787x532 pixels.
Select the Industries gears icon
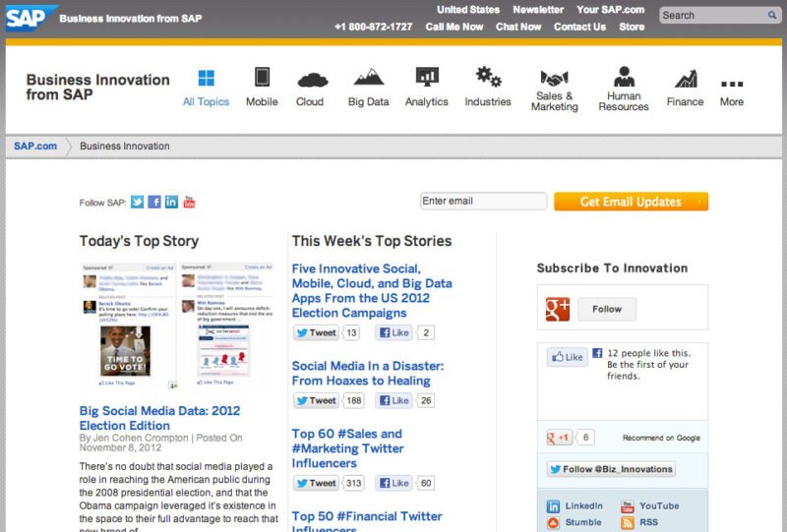point(488,77)
